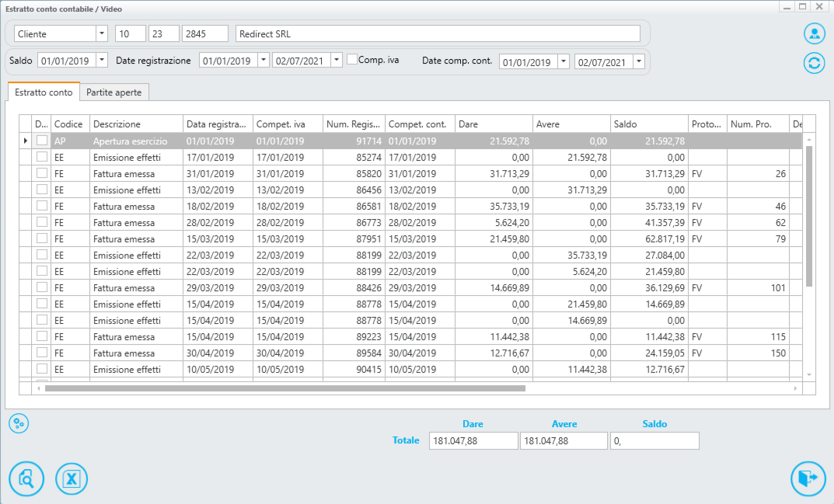Click the account field containing 23
Image resolution: width=834 pixels, height=504 pixels.
(x=164, y=33)
